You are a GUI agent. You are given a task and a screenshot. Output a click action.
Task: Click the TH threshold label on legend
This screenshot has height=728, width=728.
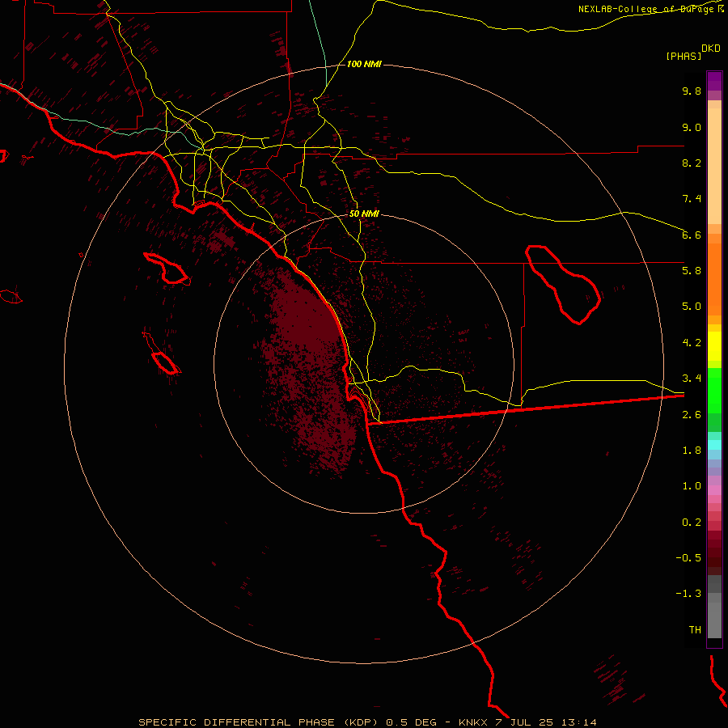695,630
